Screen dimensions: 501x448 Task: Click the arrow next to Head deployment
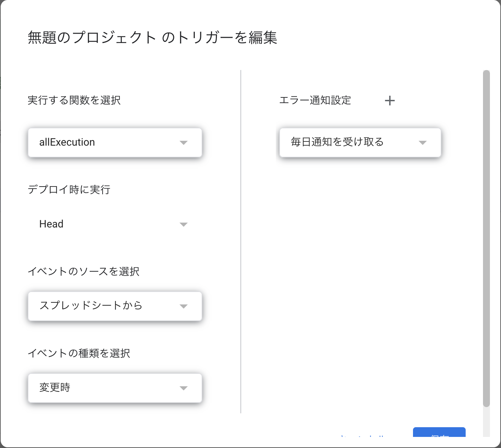pos(184,224)
